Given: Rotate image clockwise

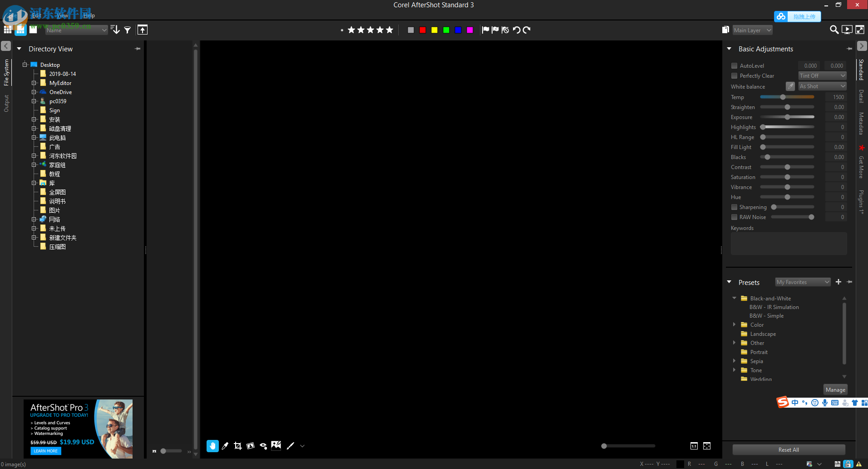Looking at the screenshot, I should click(x=527, y=30).
